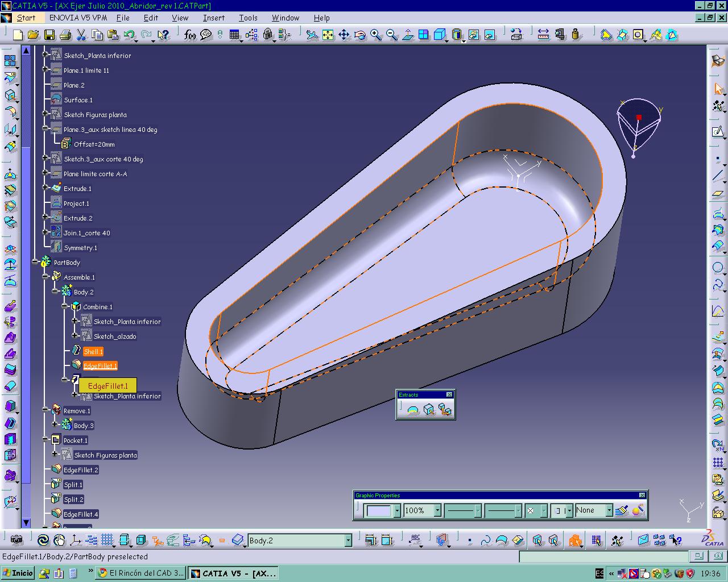Open the Insert menu

214,18
